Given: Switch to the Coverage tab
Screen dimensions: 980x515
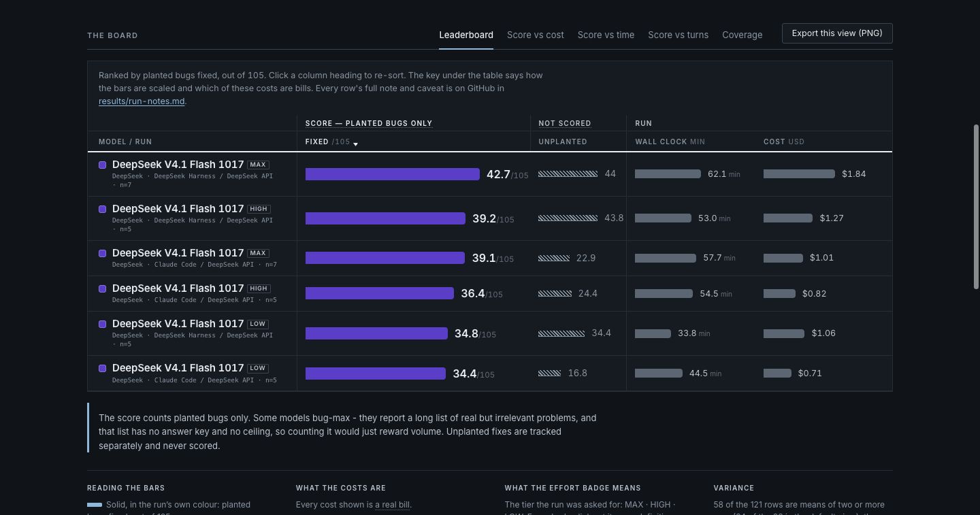Looking at the screenshot, I should click(x=742, y=35).
